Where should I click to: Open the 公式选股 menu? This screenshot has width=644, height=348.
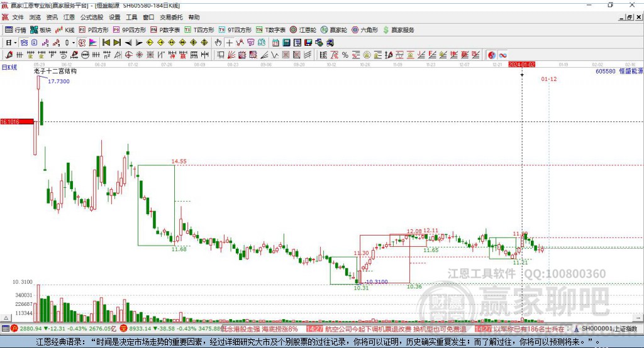coord(92,17)
